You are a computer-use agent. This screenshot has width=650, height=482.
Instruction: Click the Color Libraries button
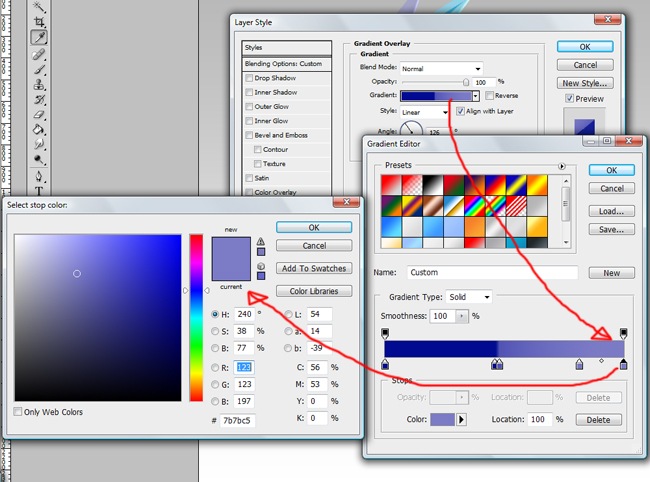314,291
